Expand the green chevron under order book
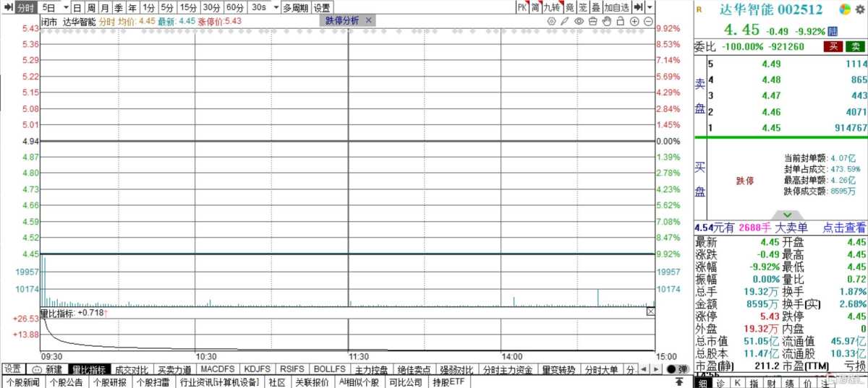The width and height of the screenshot is (868, 388). tap(787, 215)
